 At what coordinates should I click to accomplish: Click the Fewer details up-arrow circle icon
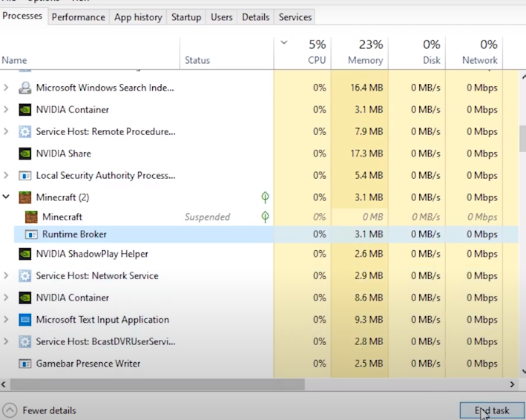click(10, 410)
